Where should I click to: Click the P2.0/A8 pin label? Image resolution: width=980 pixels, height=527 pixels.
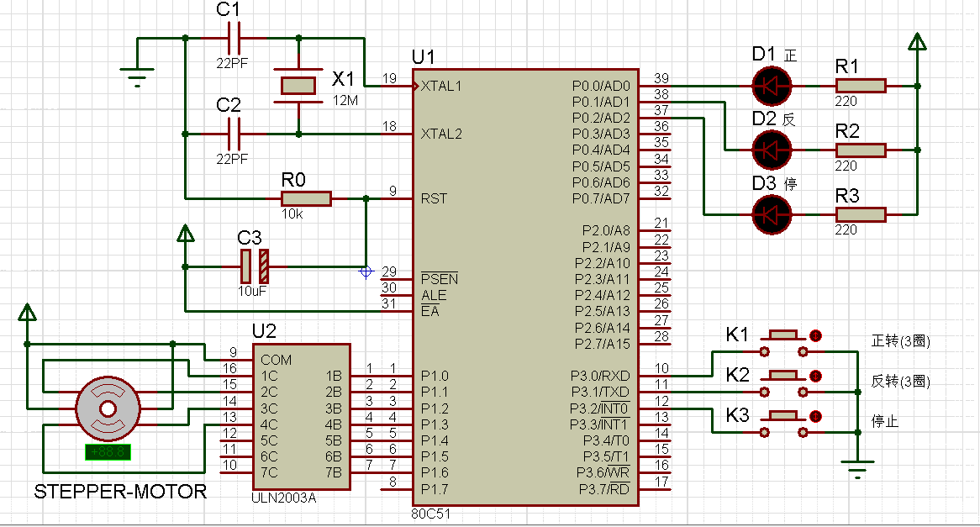pos(606,230)
